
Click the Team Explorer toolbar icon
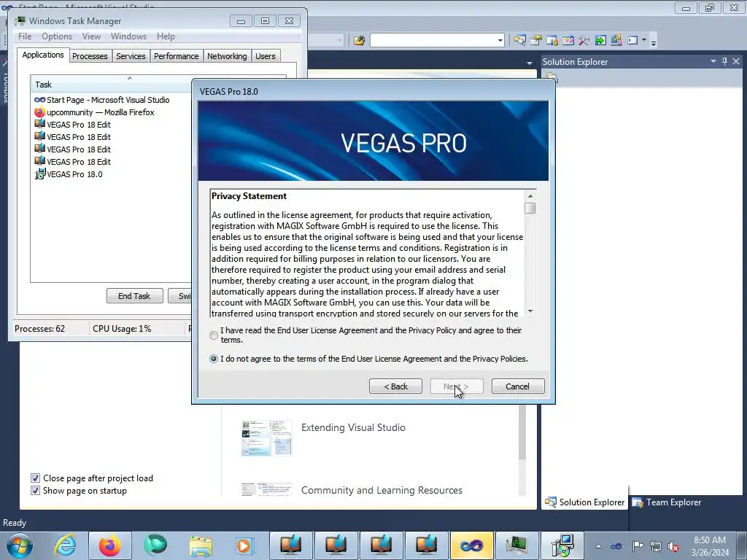click(x=552, y=41)
